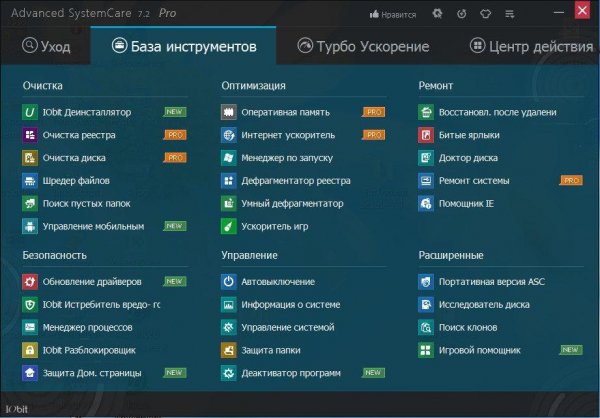Go to Центр действия tab
This screenshot has width=600, height=418.
(531, 46)
